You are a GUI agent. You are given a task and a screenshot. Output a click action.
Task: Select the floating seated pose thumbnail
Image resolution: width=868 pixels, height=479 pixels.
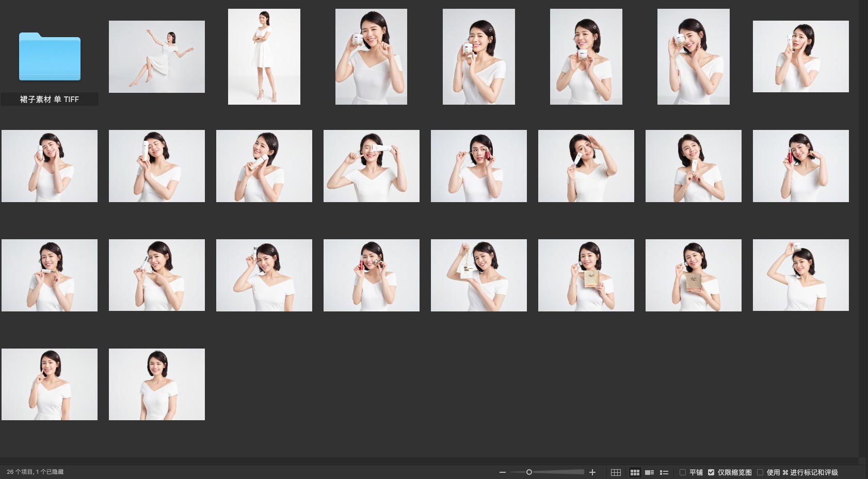157,57
